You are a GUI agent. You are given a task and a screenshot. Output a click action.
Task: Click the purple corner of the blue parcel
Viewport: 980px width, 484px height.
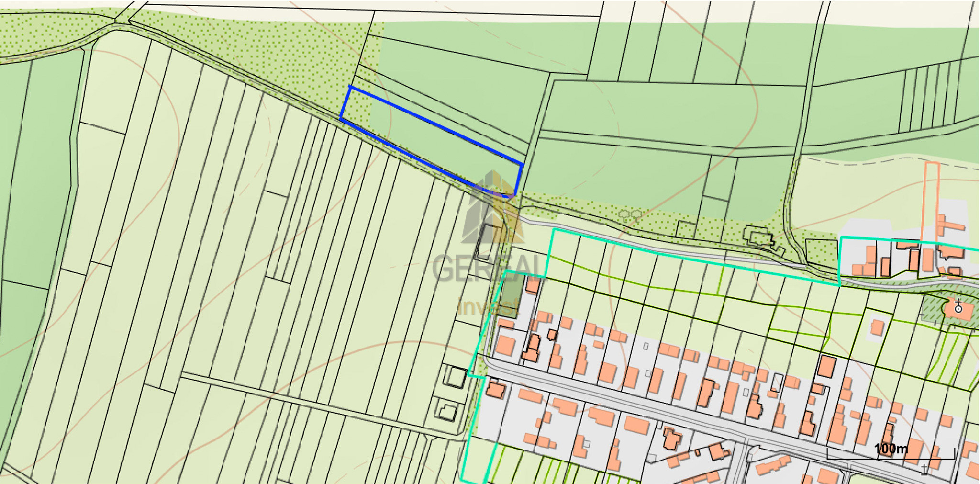(x=510, y=196)
